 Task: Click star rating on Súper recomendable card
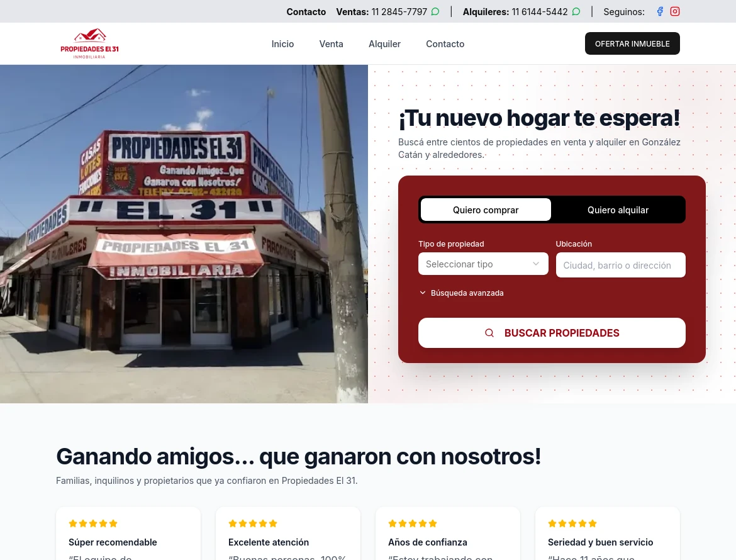(x=93, y=524)
